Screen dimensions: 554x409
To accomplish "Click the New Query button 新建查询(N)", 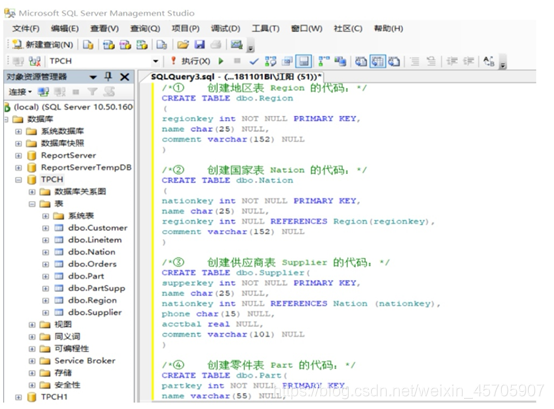I will 43,45.
